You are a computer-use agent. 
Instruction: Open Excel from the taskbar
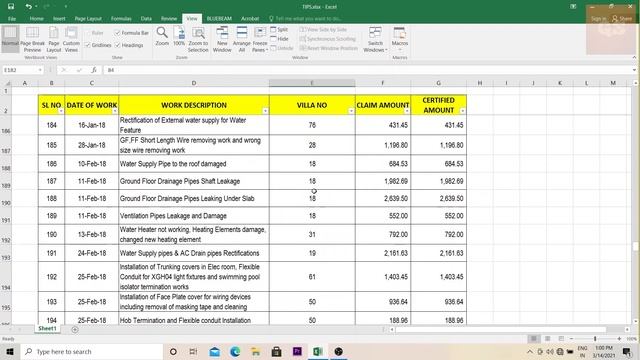(318, 351)
